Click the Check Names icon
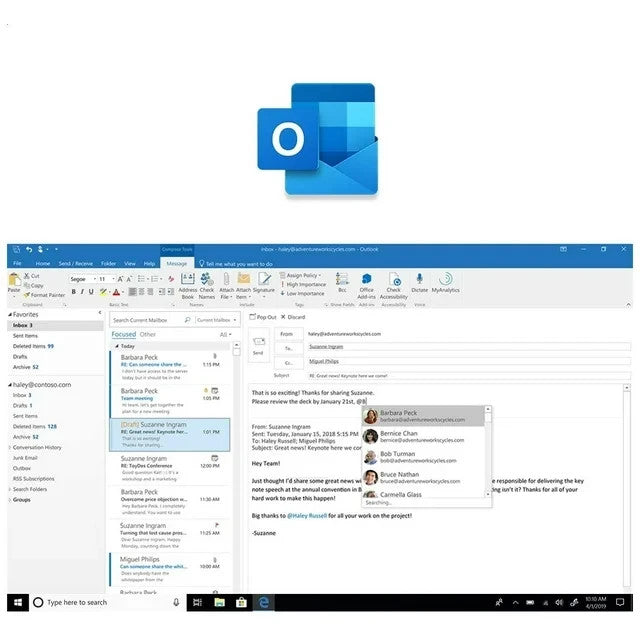This screenshot has height=640, width=640. [207, 282]
